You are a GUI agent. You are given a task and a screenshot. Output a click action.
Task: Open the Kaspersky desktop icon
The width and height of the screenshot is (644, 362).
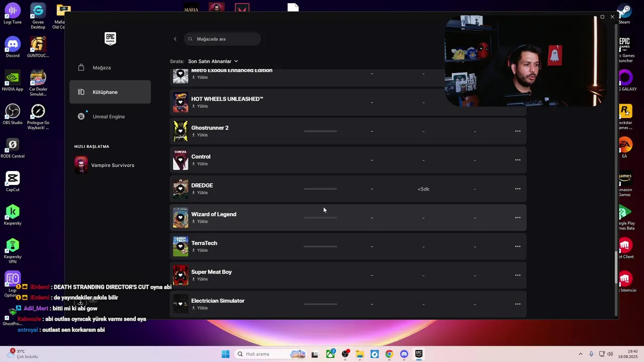[x=13, y=215]
